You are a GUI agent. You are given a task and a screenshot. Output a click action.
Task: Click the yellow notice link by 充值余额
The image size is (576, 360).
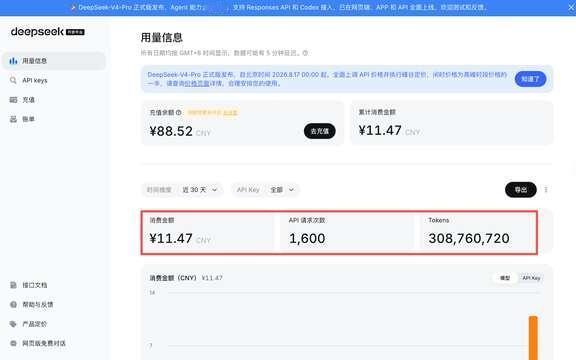[230, 112]
